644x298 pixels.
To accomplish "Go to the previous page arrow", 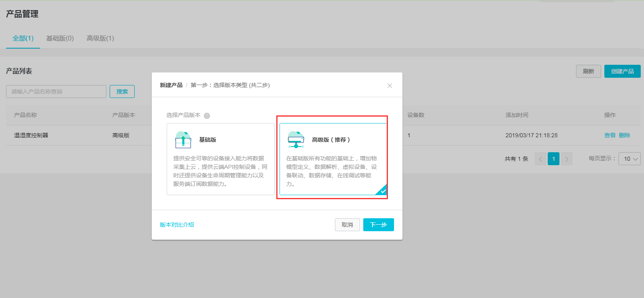I will [x=540, y=159].
